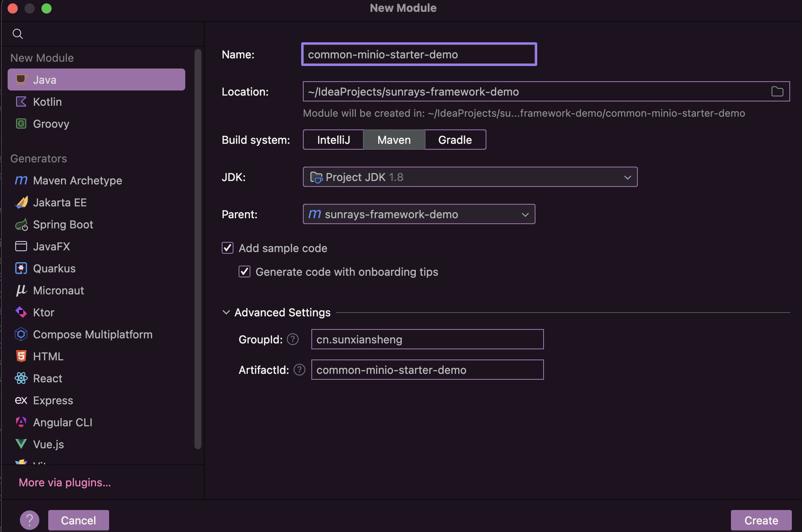Click the Location path field
The height and width of the screenshot is (532, 802).
pyautogui.click(x=546, y=91)
